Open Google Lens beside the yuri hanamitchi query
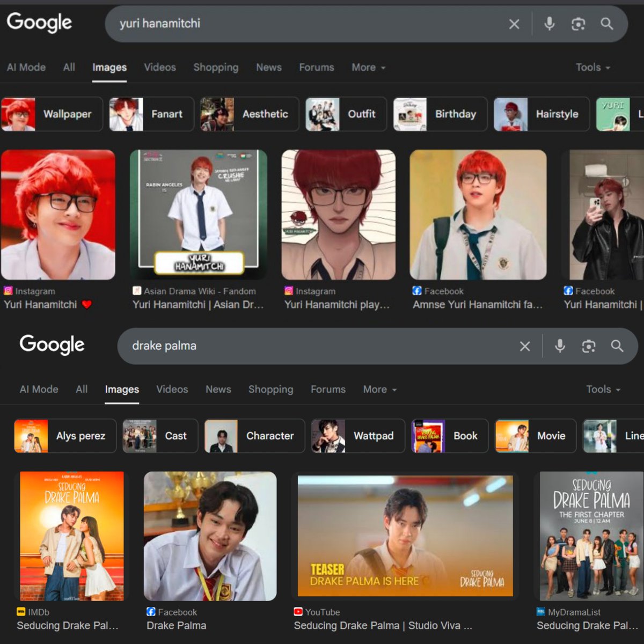 [578, 24]
